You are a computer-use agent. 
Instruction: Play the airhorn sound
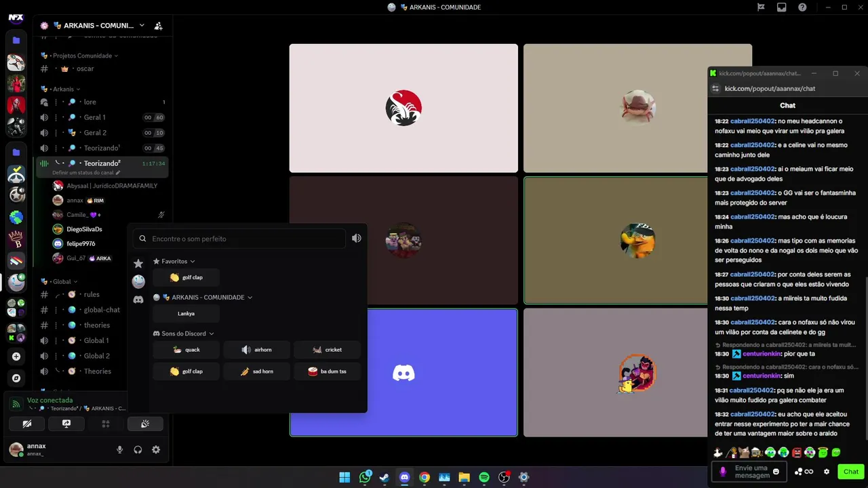tap(256, 350)
